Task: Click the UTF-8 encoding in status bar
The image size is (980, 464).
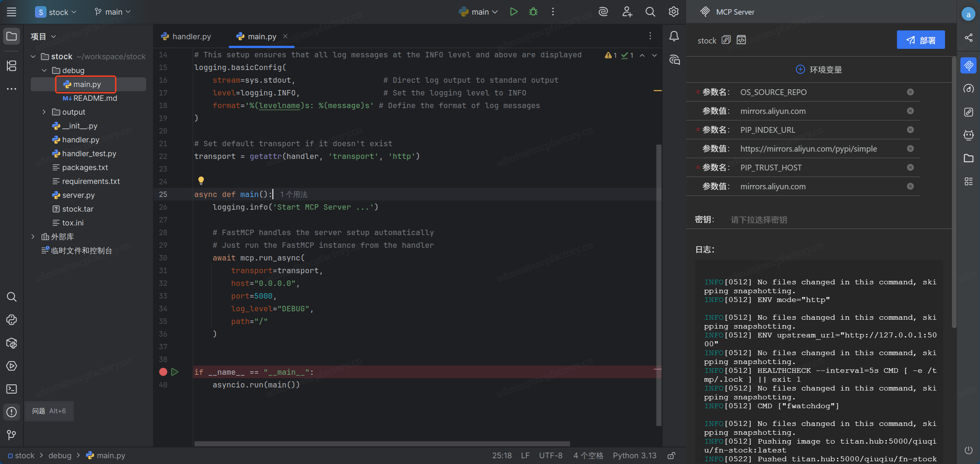Action: [x=551, y=456]
